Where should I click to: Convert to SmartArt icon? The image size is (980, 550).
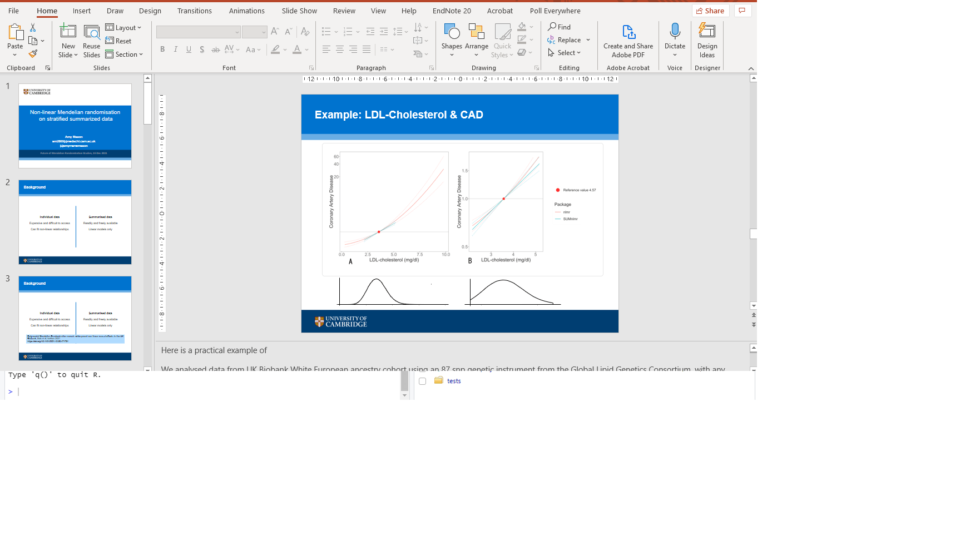418,54
